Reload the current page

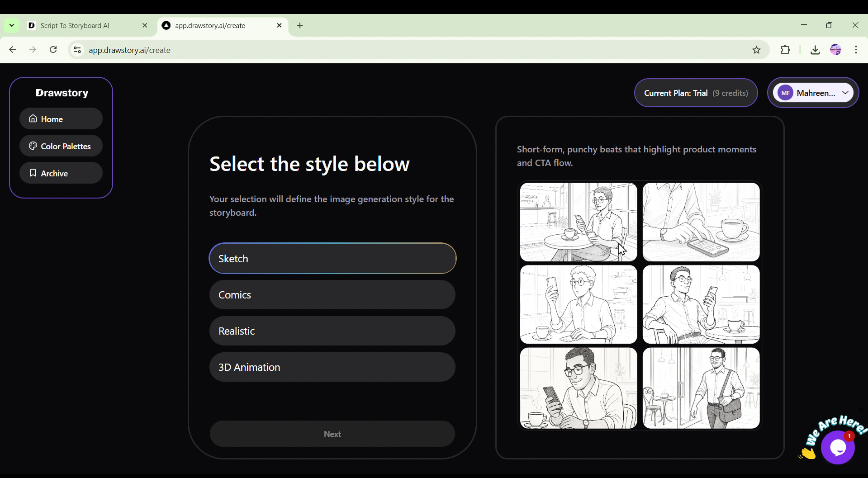53,50
